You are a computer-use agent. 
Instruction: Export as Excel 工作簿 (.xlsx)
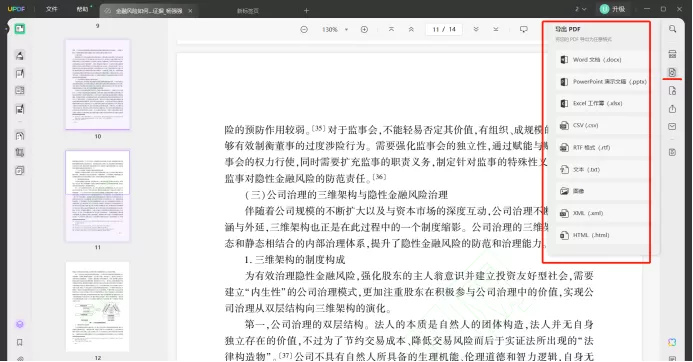601,103
